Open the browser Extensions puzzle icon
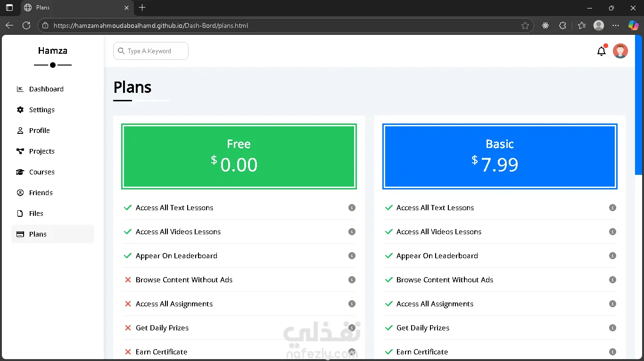This screenshot has width=644, height=361. [562, 25]
